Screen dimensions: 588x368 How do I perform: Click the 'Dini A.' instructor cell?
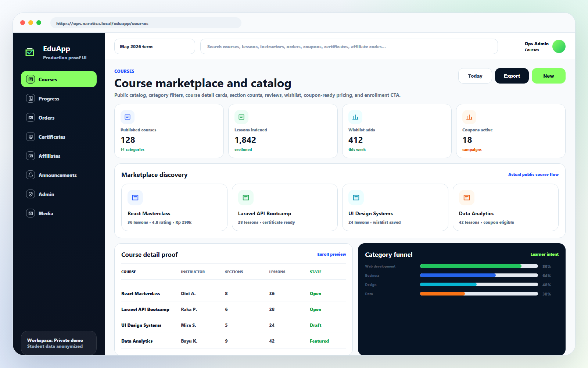pyautogui.click(x=188, y=294)
